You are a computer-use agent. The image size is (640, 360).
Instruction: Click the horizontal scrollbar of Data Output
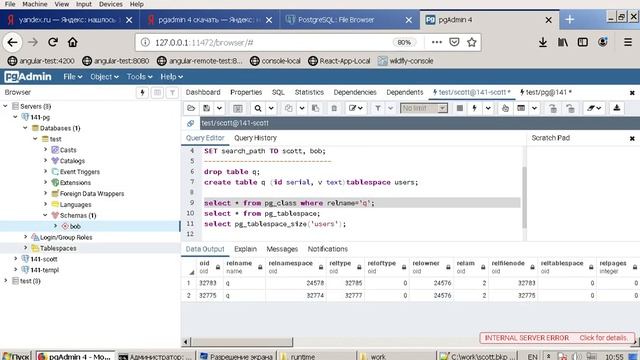(x=242, y=342)
